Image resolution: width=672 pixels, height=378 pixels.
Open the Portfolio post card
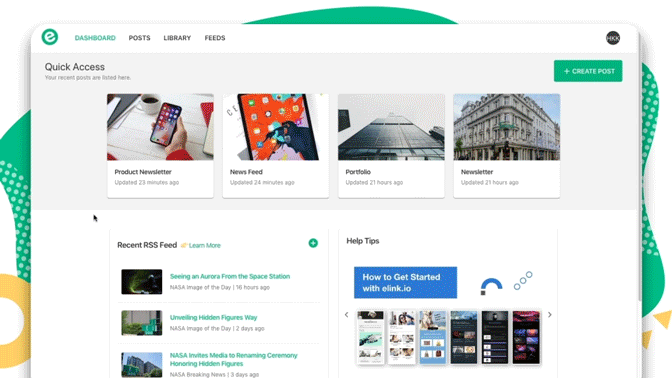point(391,146)
